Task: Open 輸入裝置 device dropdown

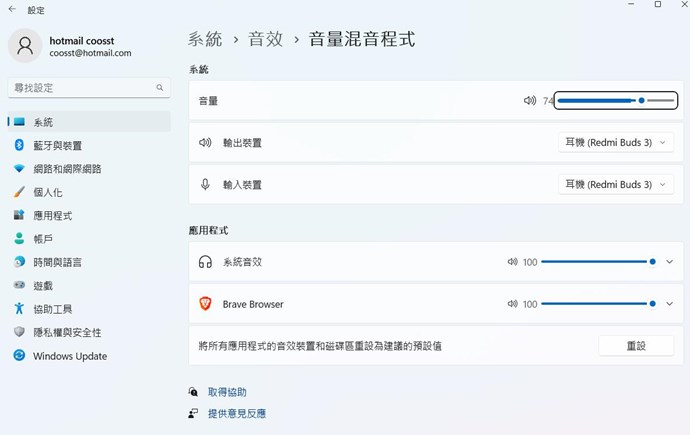Action: pos(615,185)
